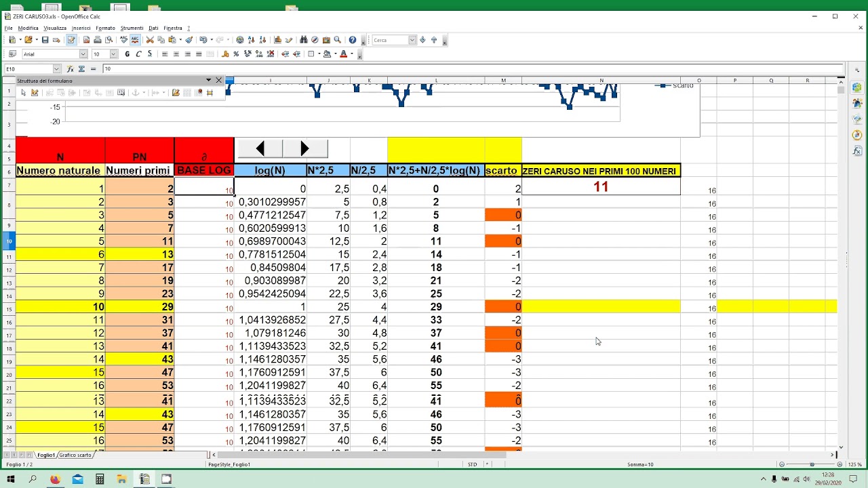The width and height of the screenshot is (868, 488).
Task: Apply percent number format icon
Action: tap(236, 54)
